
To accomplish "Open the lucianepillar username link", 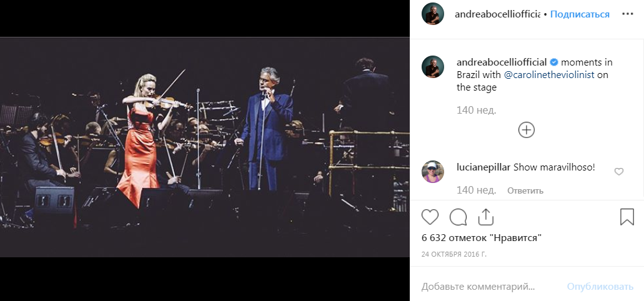I will click(483, 167).
